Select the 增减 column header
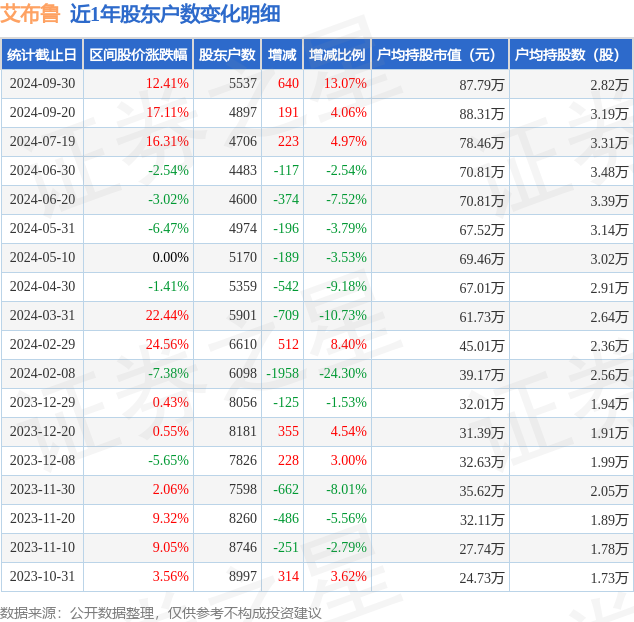The image size is (634, 622). (282, 55)
